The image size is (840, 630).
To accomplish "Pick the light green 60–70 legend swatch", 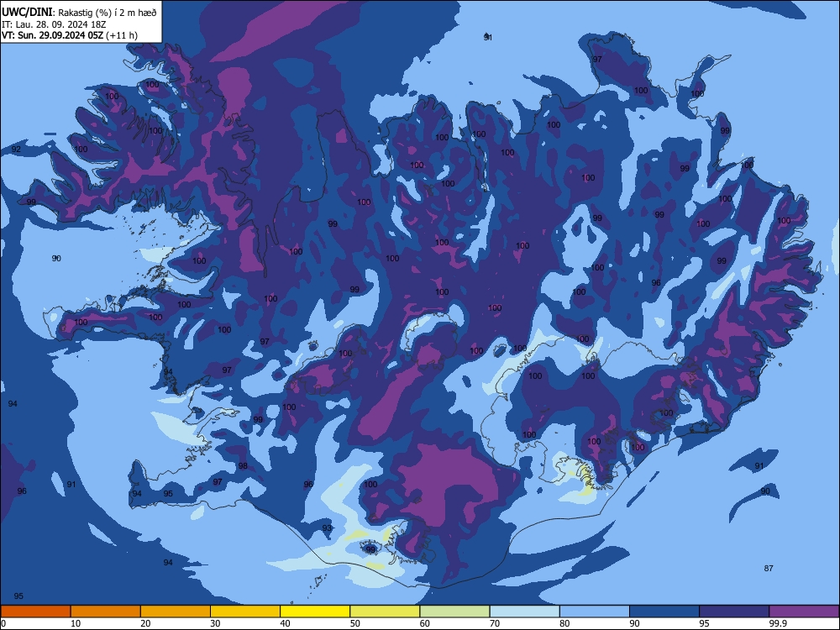I will [454, 612].
